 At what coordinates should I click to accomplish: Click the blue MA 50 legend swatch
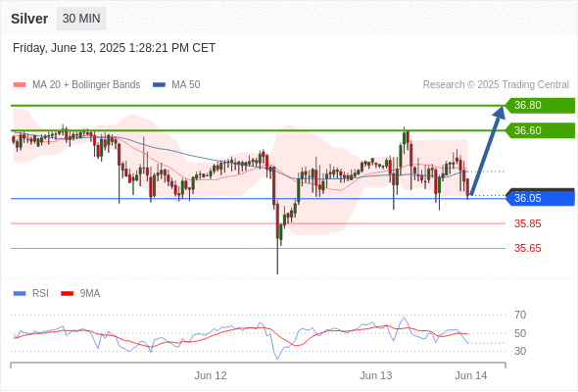click(x=159, y=85)
